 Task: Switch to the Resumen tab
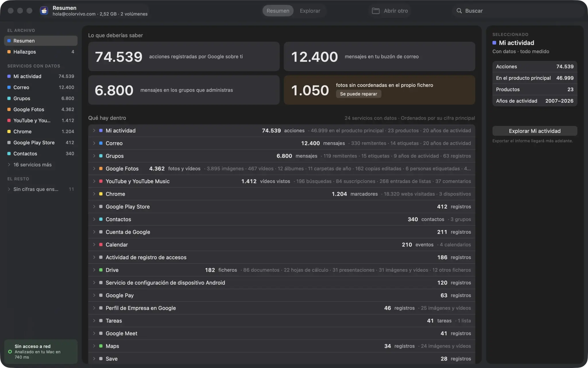[278, 11]
